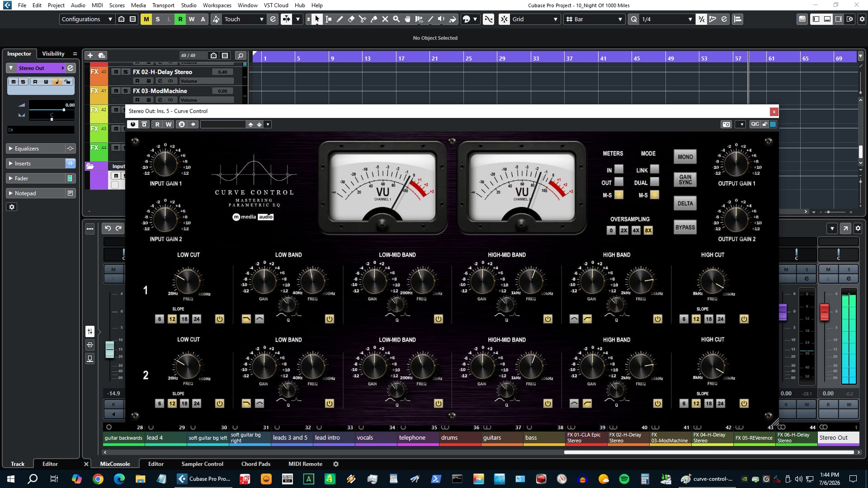Toggle Snap to Zero Crossing icon
This screenshot has height=488, width=868.
488,19
